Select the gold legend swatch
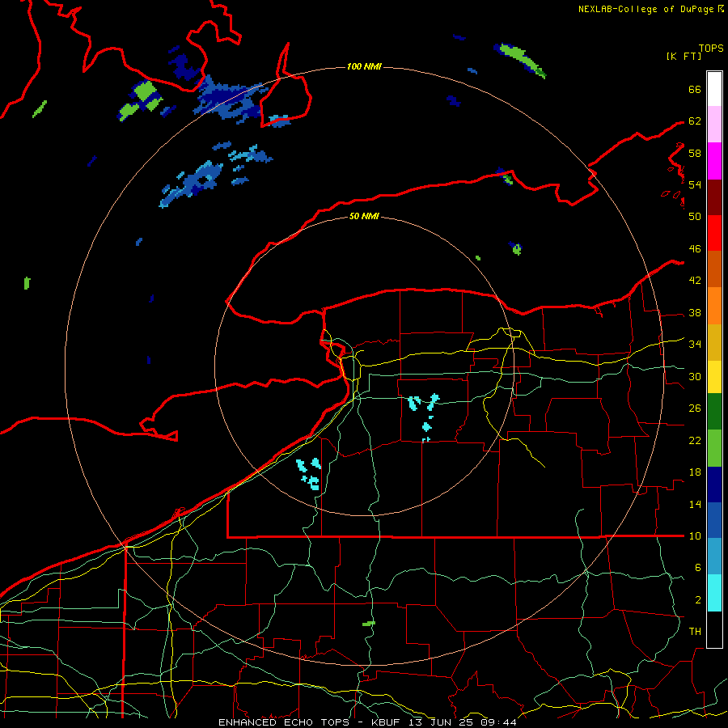The height and width of the screenshot is (728, 728). point(714,342)
